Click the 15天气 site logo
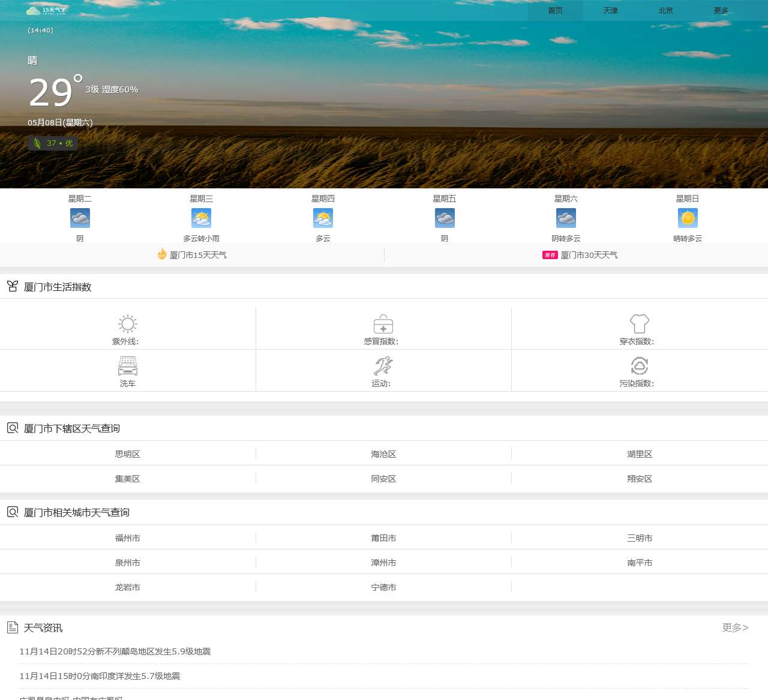 click(x=45, y=10)
